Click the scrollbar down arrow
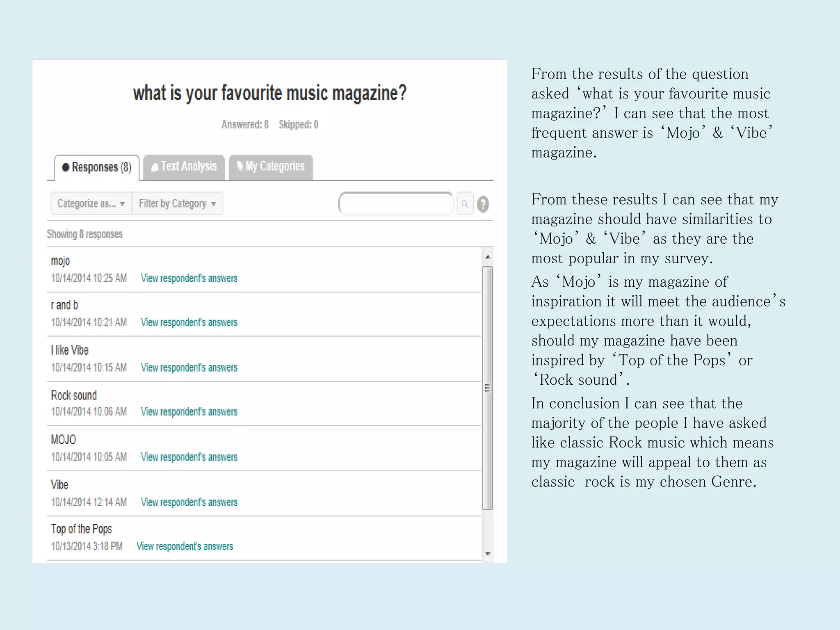This screenshot has height=630, width=840. (488, 554)
